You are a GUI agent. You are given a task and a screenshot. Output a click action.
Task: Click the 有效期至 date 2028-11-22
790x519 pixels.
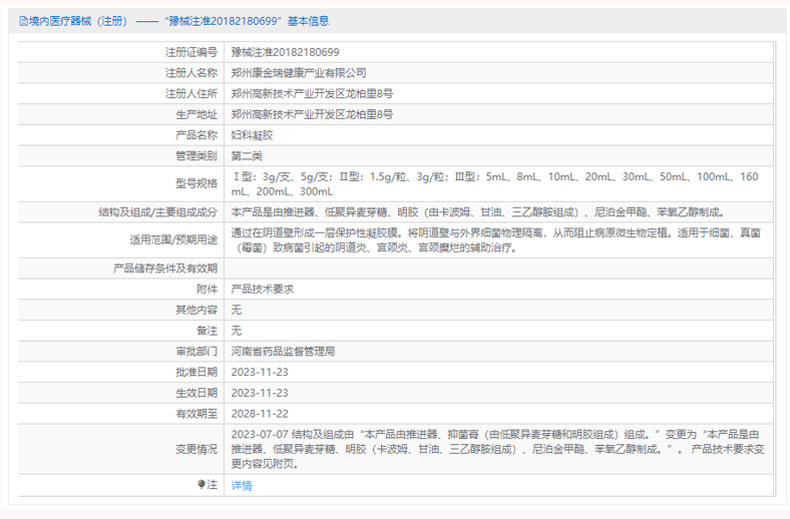click(259, 414)
